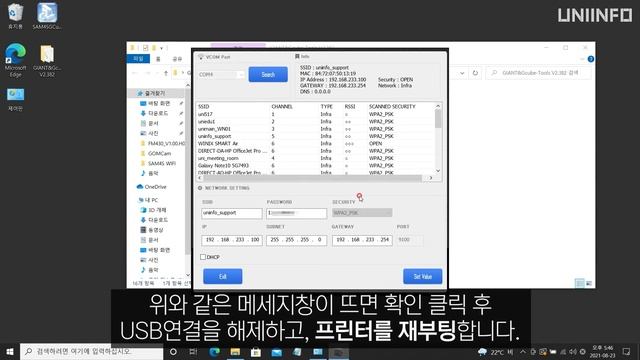Select the Galaxy Note10 5G7493 network row

pyautogui.click(x=316, y=166)
